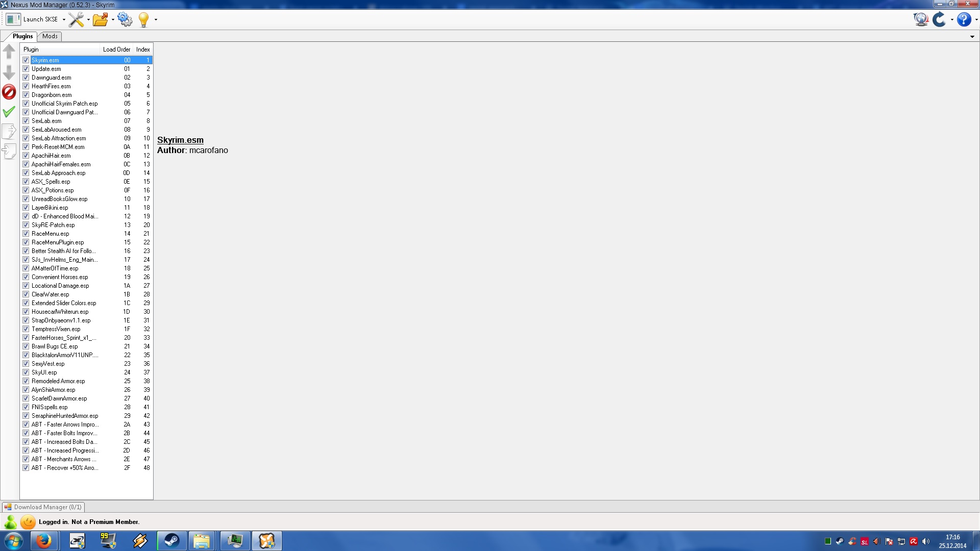The height and width of the screenshot is (551, 980).
Task: Click the green checkmark enable icon
Action: coord(9,112)
